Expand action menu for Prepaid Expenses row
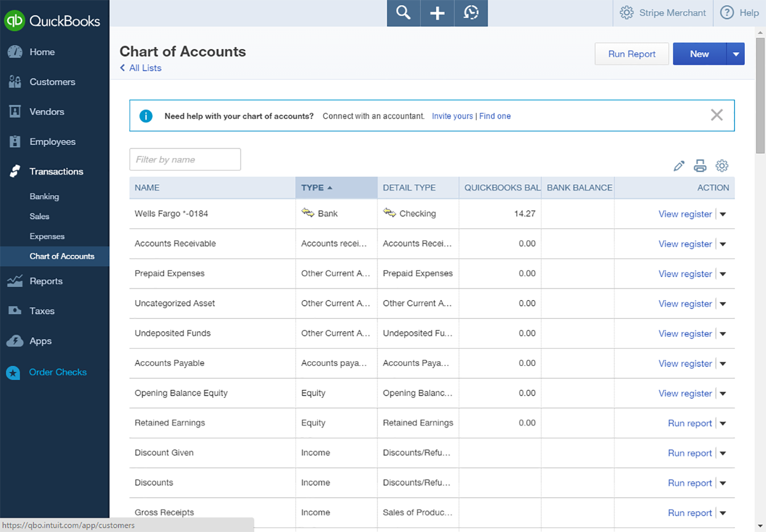Screen dimensions: 766x532 723,274
